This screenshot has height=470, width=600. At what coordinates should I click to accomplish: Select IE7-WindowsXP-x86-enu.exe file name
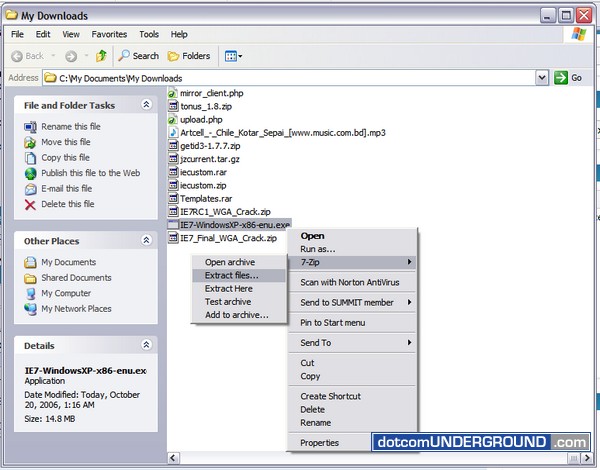pos(235,225)
